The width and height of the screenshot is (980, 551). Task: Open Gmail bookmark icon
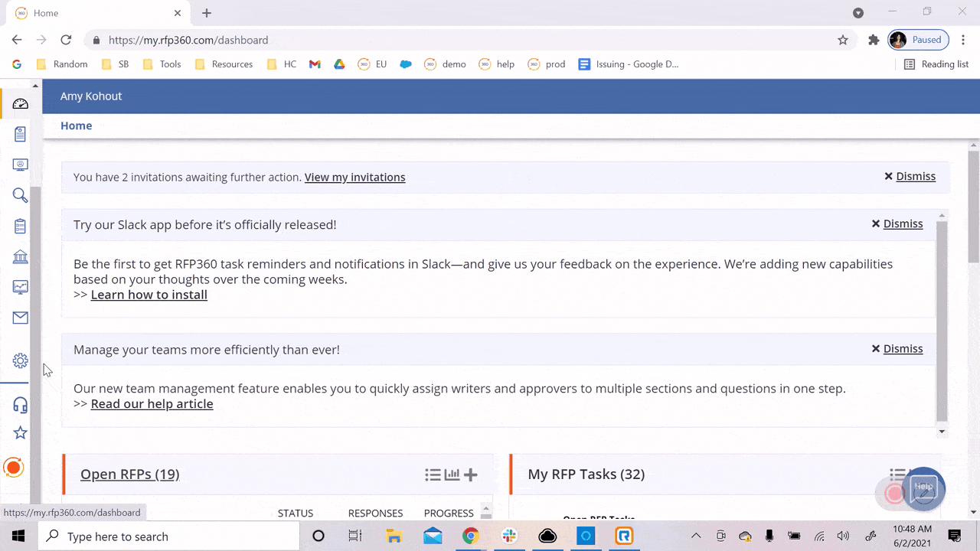pos(315,64)
